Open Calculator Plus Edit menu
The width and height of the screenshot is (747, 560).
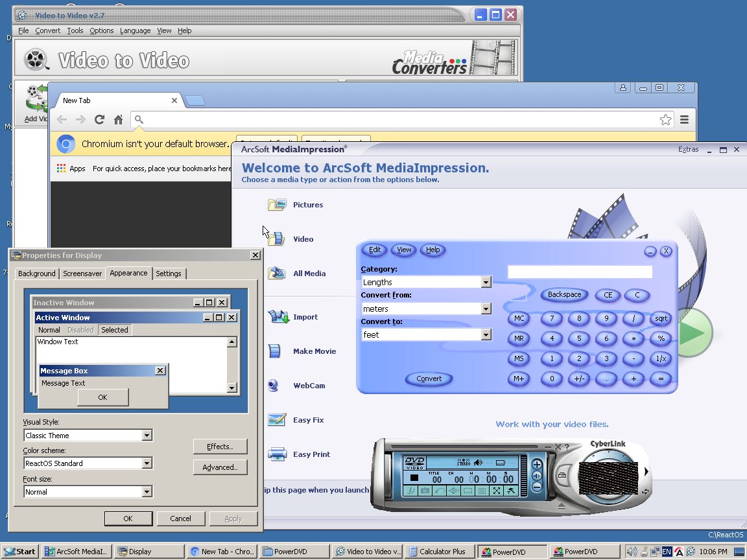point(375,250)
